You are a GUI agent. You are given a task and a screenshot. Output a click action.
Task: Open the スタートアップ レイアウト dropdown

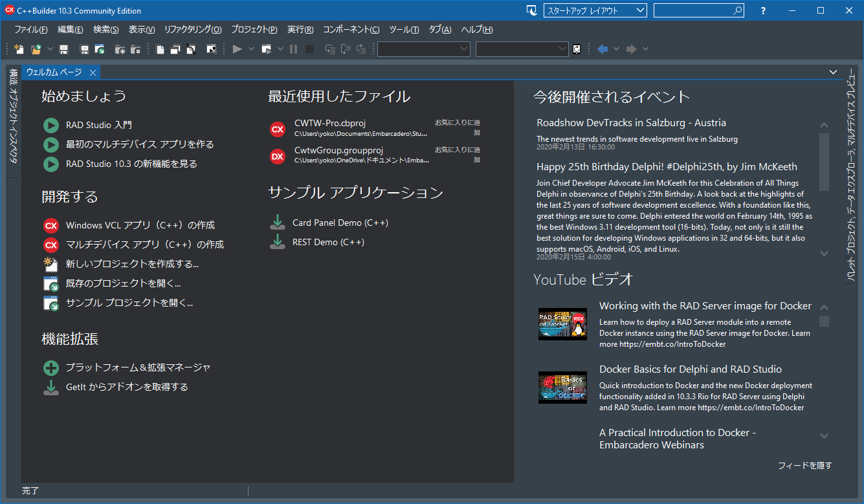595,10
